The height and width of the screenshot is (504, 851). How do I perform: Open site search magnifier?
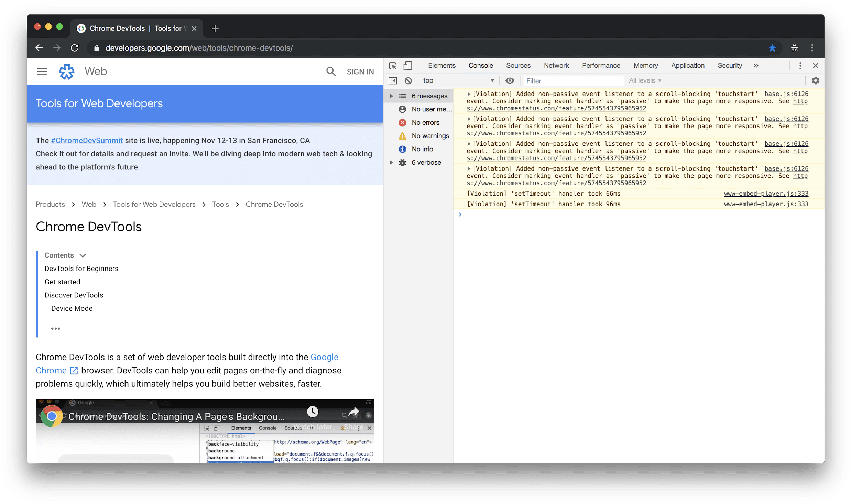click(330, 72)
